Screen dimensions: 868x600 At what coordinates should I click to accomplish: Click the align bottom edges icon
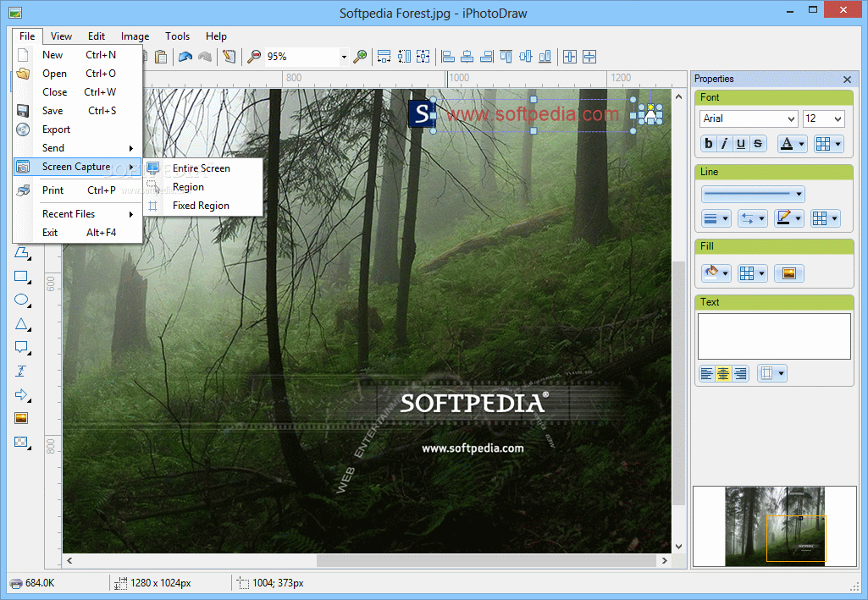click(545, 57)
